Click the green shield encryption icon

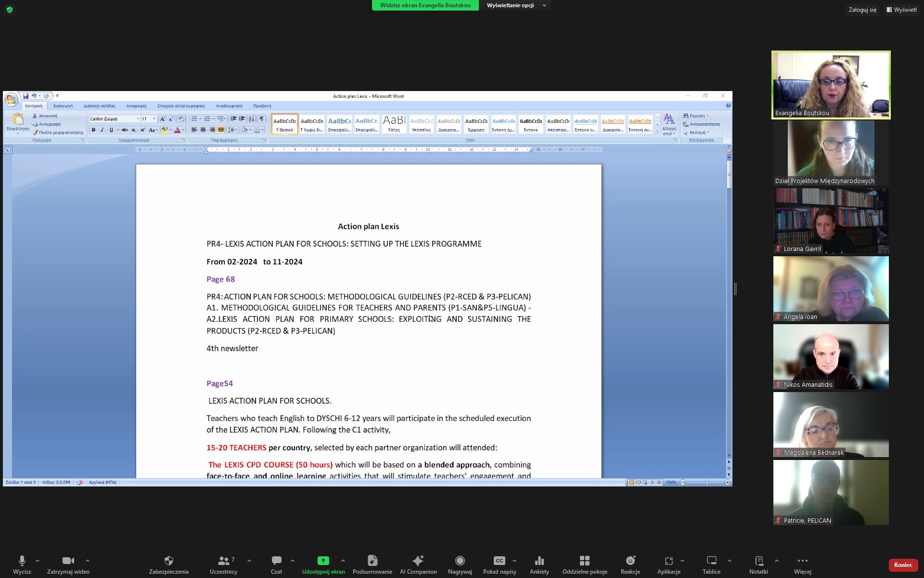(x=9, y=10)
